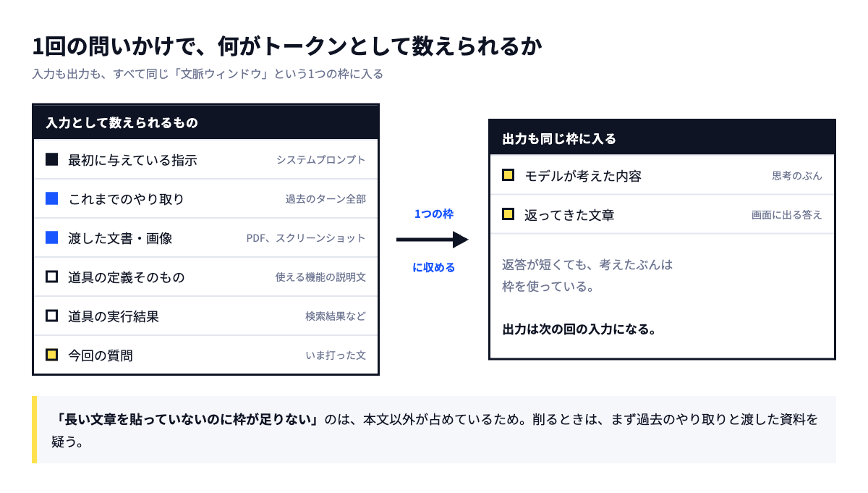The image size is (868, 493).
Task: Click the blue text 1つの枠
Action: 434,214
